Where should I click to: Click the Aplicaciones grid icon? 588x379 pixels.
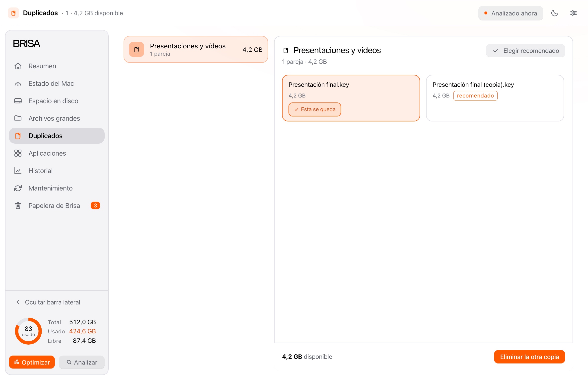pos(18,153)
